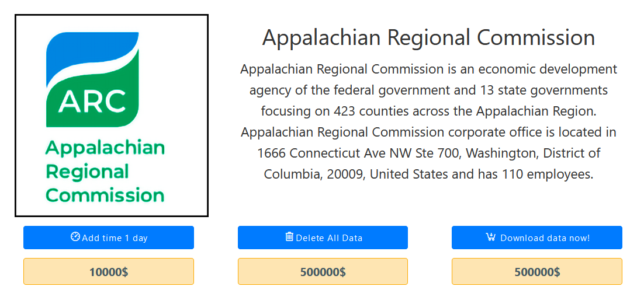
Task: Click the green ARC emblem in logo
Action: click(x=92, y=89)
